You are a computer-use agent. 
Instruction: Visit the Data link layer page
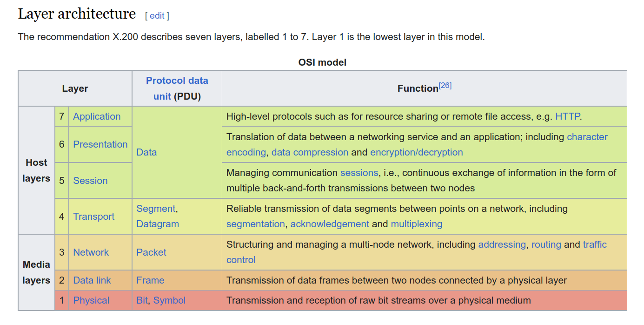[x=92, y=280]
